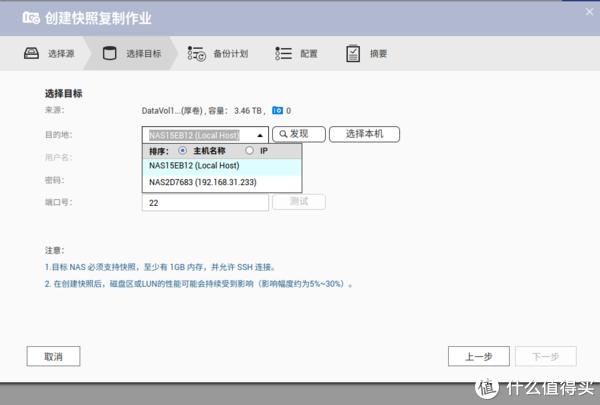This screenshot has width=600, height=405.
Task: Click the summary clipboard icon
Action: coord(353,54)
